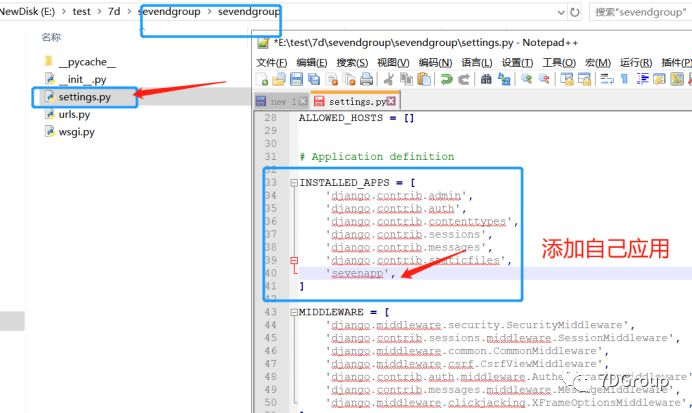Click the 'sevenapp' entry on line 40
692x413 pixels.
[361, 274]
